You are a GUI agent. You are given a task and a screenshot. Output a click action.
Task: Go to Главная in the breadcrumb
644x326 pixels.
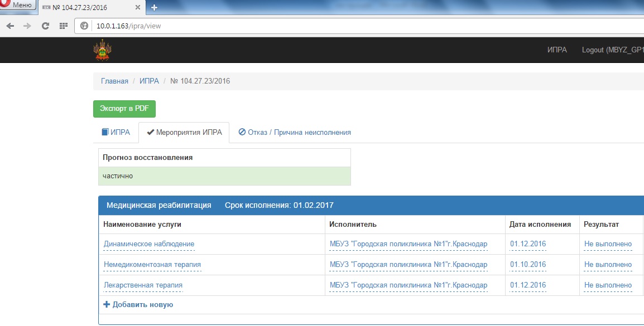(114, 81)
